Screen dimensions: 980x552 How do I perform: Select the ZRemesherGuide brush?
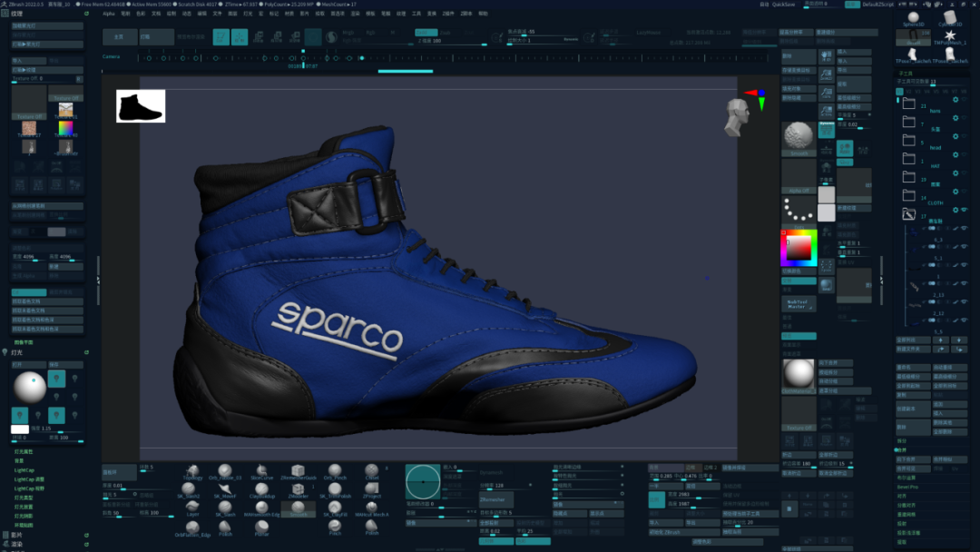point(299,472)
